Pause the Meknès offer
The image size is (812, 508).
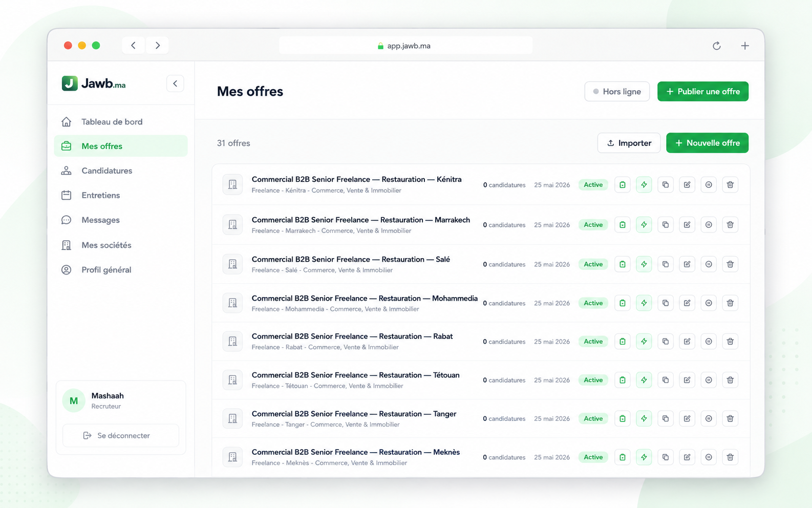click(709, 457)
